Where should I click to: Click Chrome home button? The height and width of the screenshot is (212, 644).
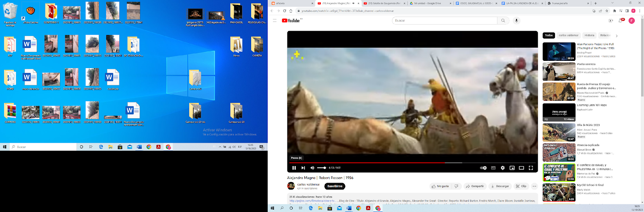click(291, 11)
